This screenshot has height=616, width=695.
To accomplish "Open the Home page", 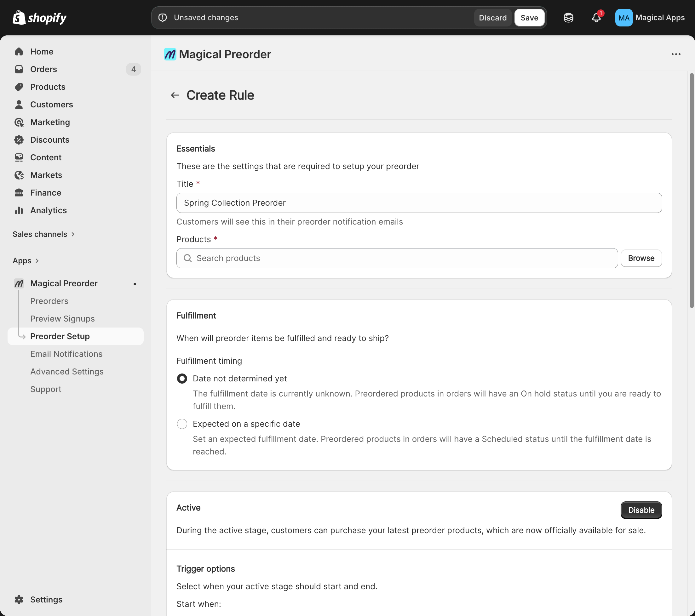I will tap(42, 51).
